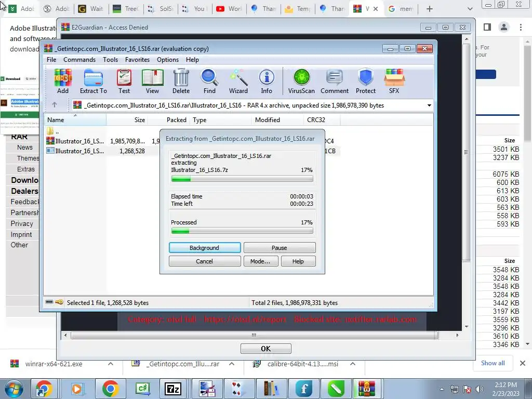The width and height of the screenshot is (532, 399).
Task: Open the C# editor icon on the taskbar
Action: point(142,389)
